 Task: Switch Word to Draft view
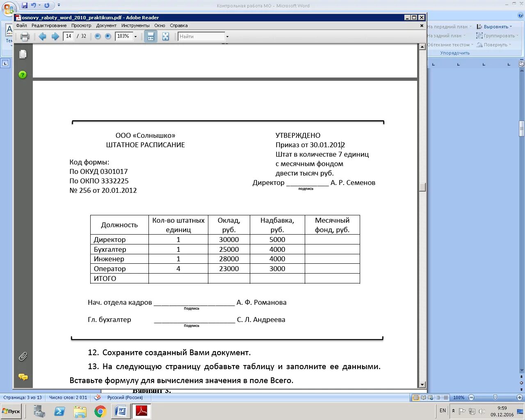click(x=446, y=397)
